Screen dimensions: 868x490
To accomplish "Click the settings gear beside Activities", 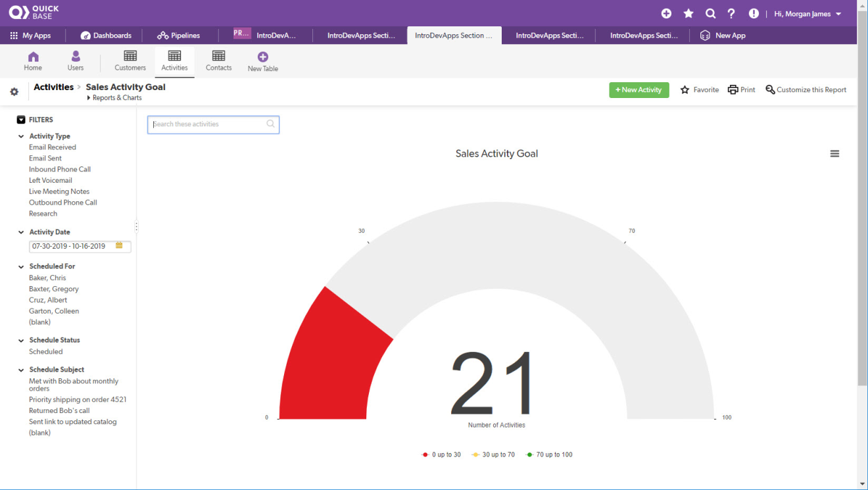I will (x=14, y=92).
